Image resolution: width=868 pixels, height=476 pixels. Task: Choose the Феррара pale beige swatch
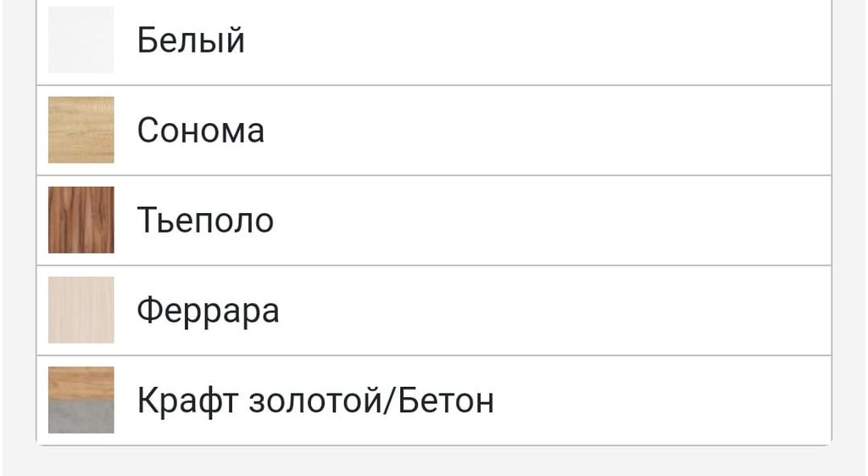pos(81,310)
